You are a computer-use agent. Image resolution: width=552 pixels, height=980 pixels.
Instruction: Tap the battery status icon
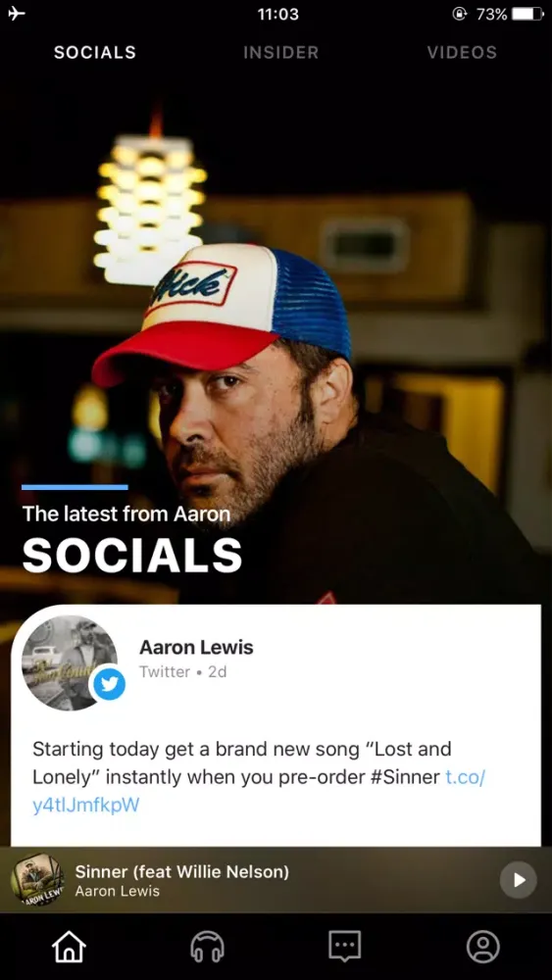[527, 14]
